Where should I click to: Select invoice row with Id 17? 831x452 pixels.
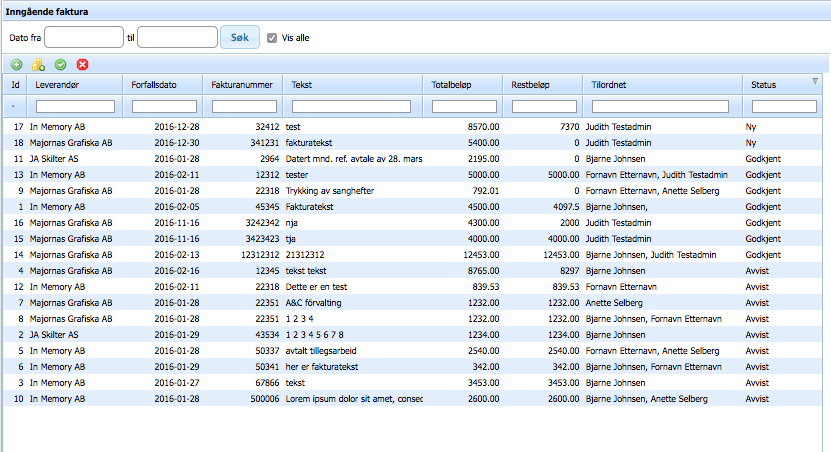click(300, 128)
